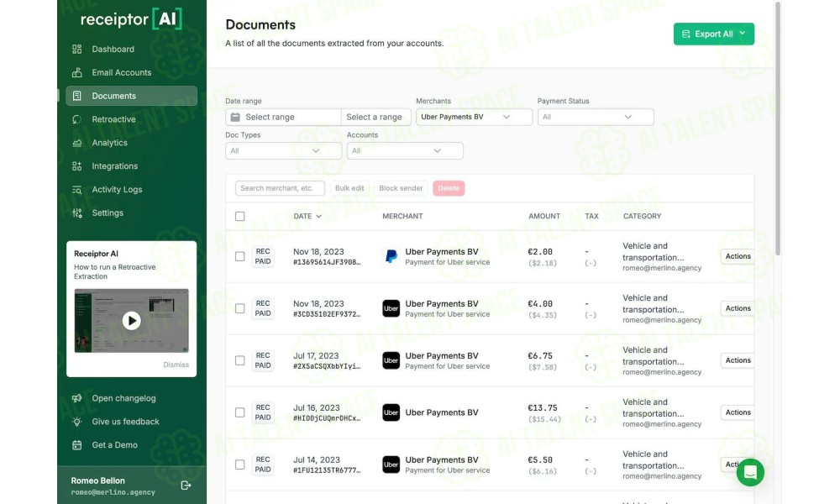Click the Open changelog megaphone icon
The width and height of the screenshot is (840, 504).
click(x=77, y=398)
